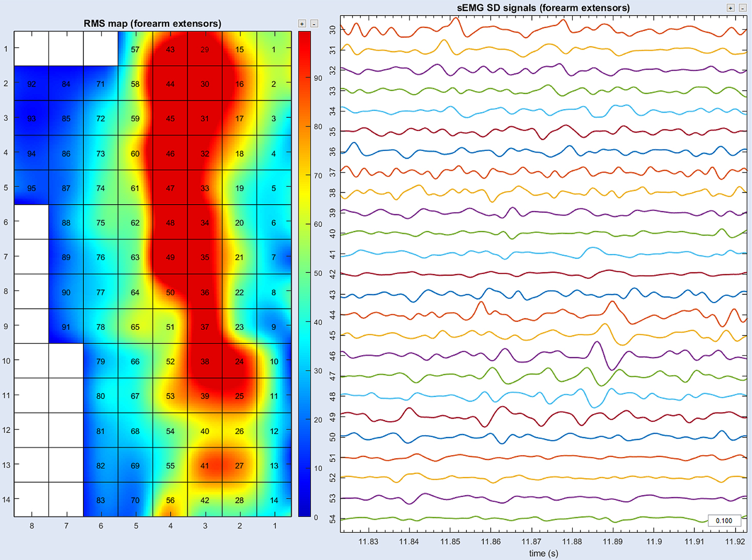Image resolution: width=752 pixels, height=560 pixels.
Task: Click channel label 30 beside the sEMG traces
Action: [333, 30]
